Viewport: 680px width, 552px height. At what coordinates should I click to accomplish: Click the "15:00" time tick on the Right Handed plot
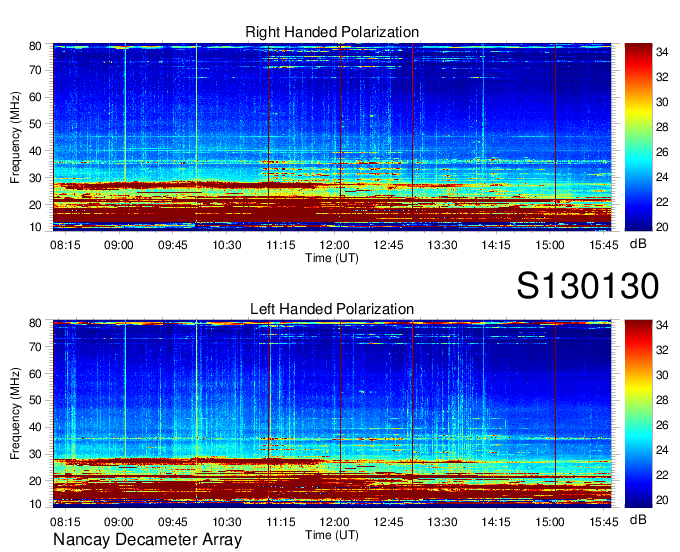[550, 245]
